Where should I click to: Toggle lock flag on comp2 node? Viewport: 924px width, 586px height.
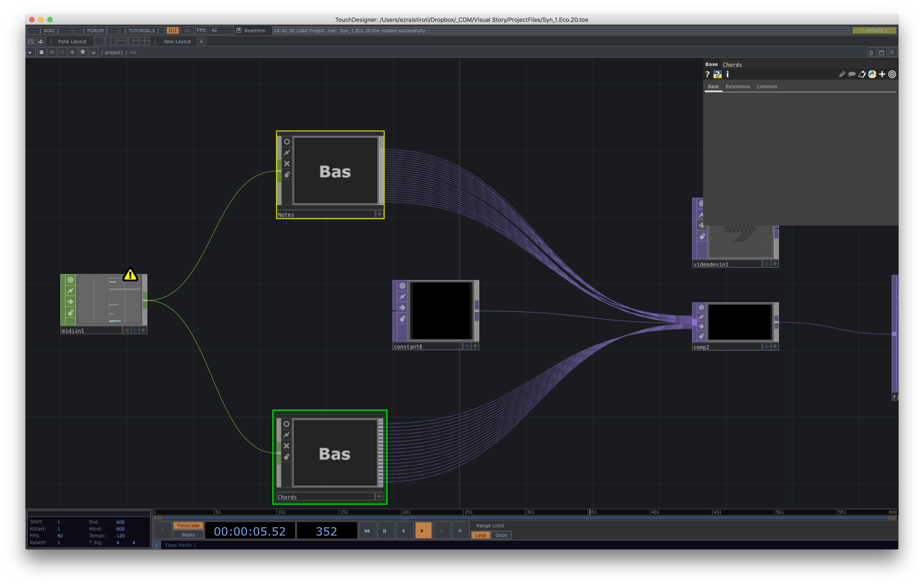tap(701, 336)
